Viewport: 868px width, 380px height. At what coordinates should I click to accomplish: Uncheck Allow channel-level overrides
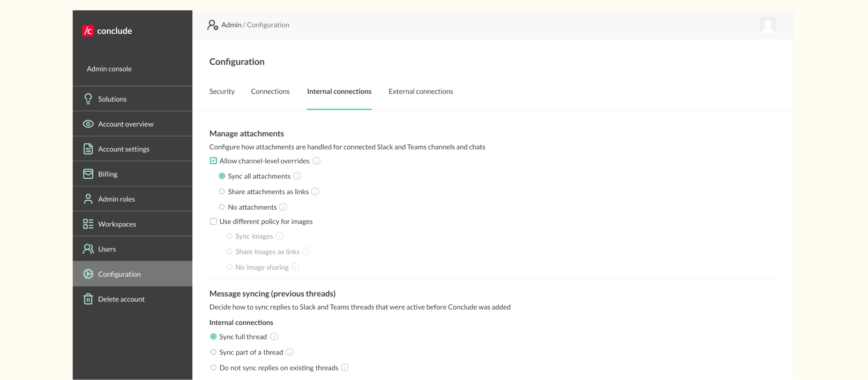click(x=213, y=160)
